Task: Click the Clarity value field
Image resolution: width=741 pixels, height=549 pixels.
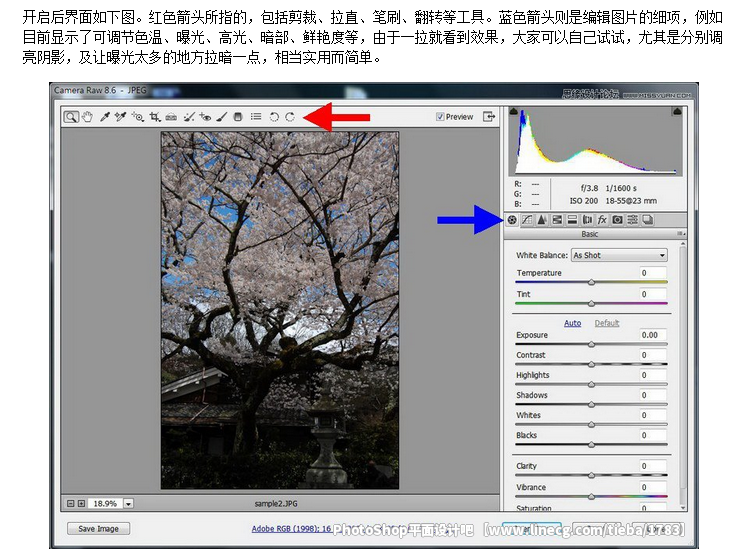Action: click(x=653, y=466)
